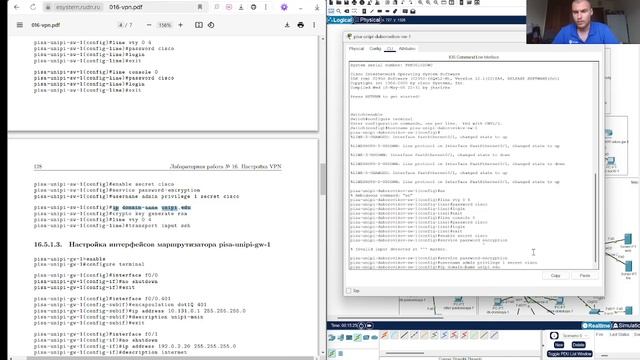Open PDF sidebar hamburger menu
Image resolution: width=640 pixels, height=360 pixels.
tap(20, 25)
